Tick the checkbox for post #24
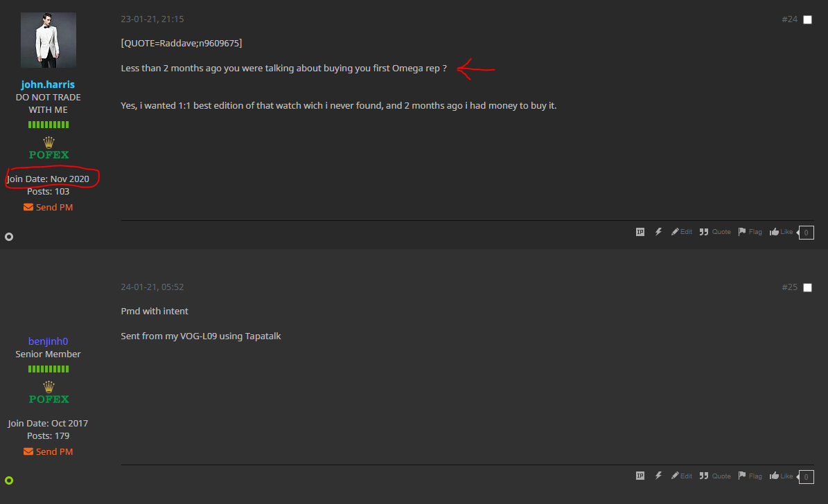This screenshot has height=504, width=828. [x=807, y=19]
